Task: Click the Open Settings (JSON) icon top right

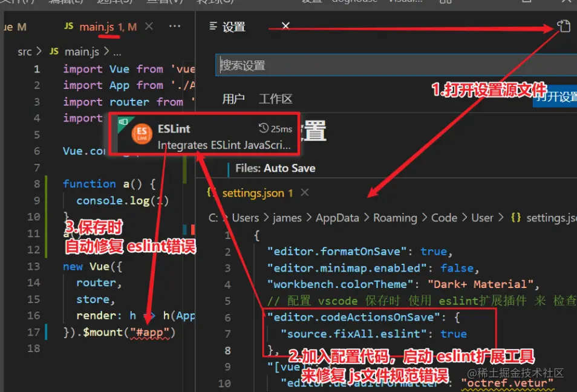Action: click(564, 26)
